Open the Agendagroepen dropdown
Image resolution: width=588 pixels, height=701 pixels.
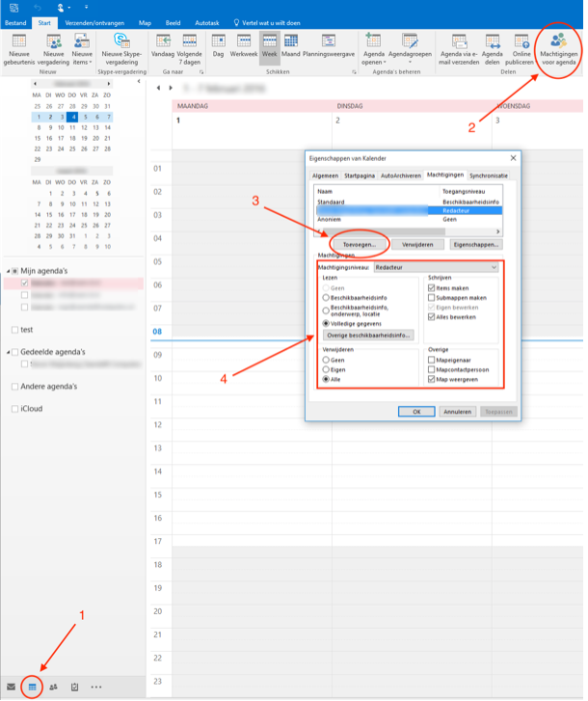tap(411, 48)
